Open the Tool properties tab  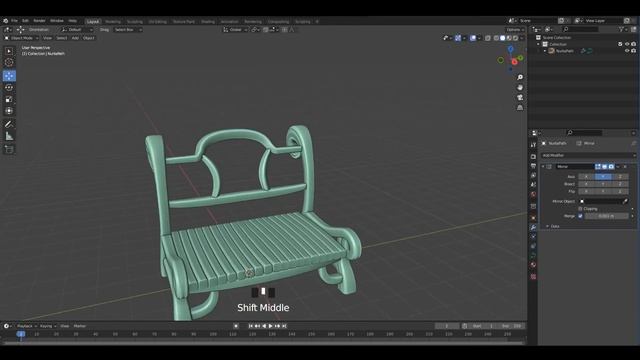(x=533, y=145)
